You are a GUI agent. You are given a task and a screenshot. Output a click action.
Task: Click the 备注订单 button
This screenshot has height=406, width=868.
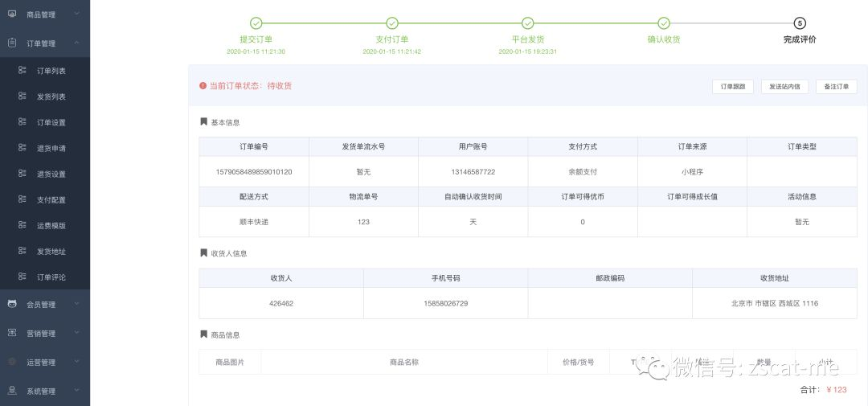836,86
